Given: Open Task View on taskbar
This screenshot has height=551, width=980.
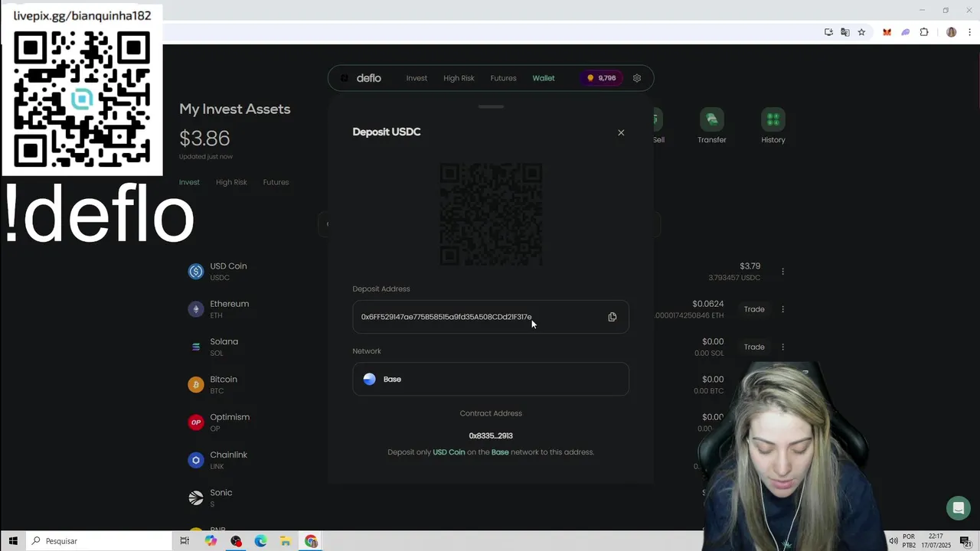Looking at the screenshot, I should pyautogui.click(x=185, y=541).
